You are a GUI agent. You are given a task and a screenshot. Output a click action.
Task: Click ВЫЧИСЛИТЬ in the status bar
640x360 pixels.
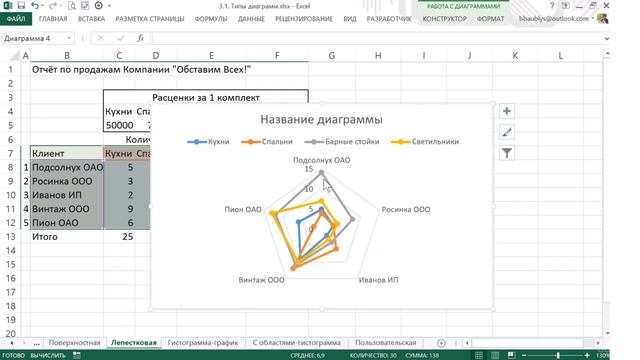pos(48,356)
